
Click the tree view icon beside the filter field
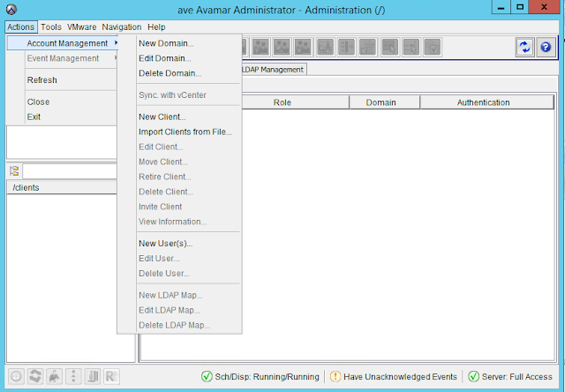(14, 171)
